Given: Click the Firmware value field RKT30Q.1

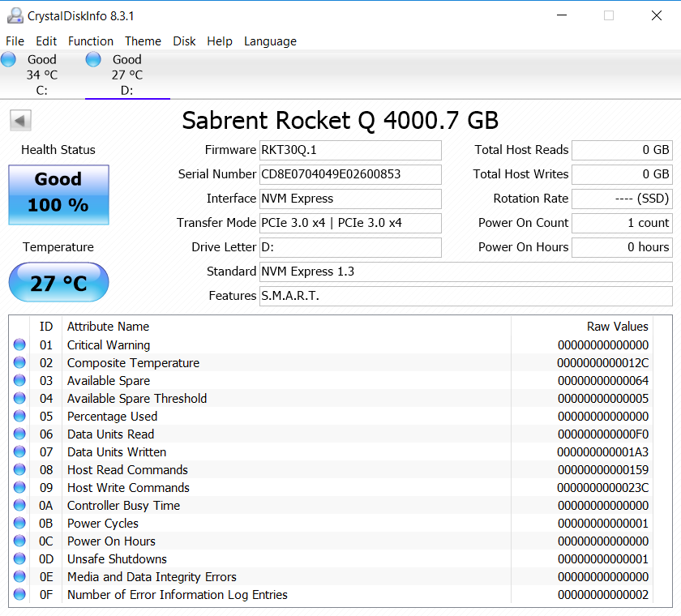Looking at the screenshot, I should pyautogui.click(x=350, y=150).
